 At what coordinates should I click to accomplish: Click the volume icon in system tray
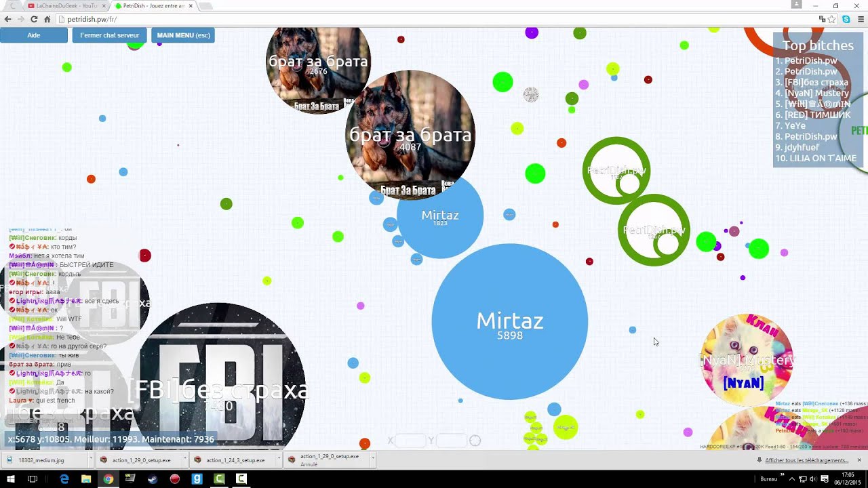[x=814, y=479]
